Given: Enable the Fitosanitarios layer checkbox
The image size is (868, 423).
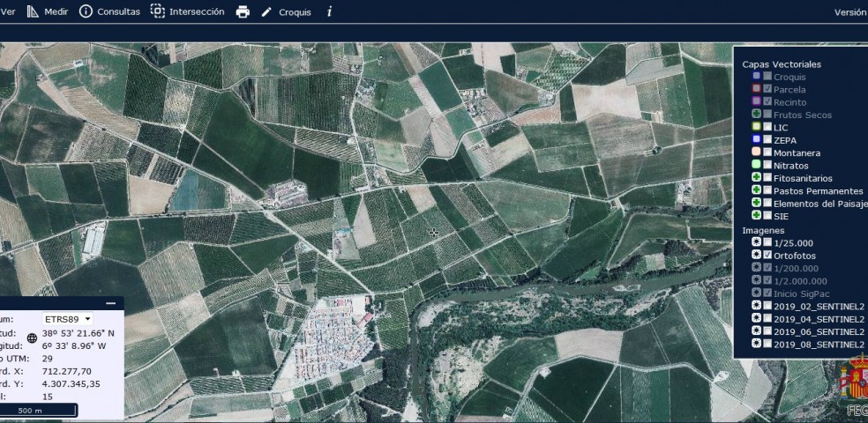Looking at the screenshot, I should coord(767,178).
